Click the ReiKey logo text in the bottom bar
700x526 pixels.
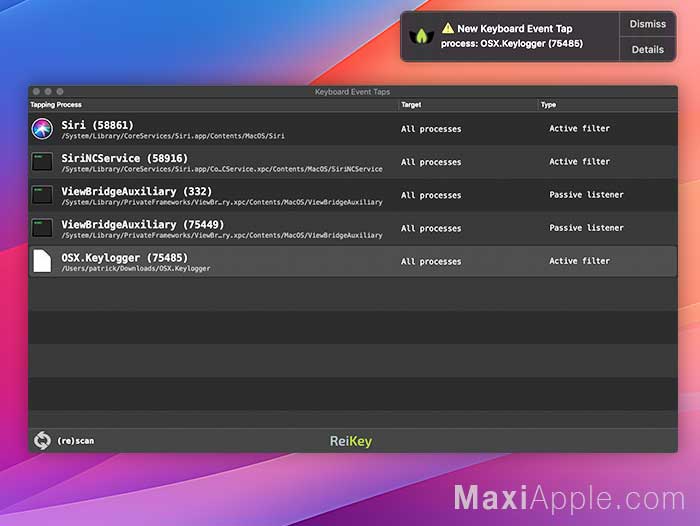click(351, 441)
